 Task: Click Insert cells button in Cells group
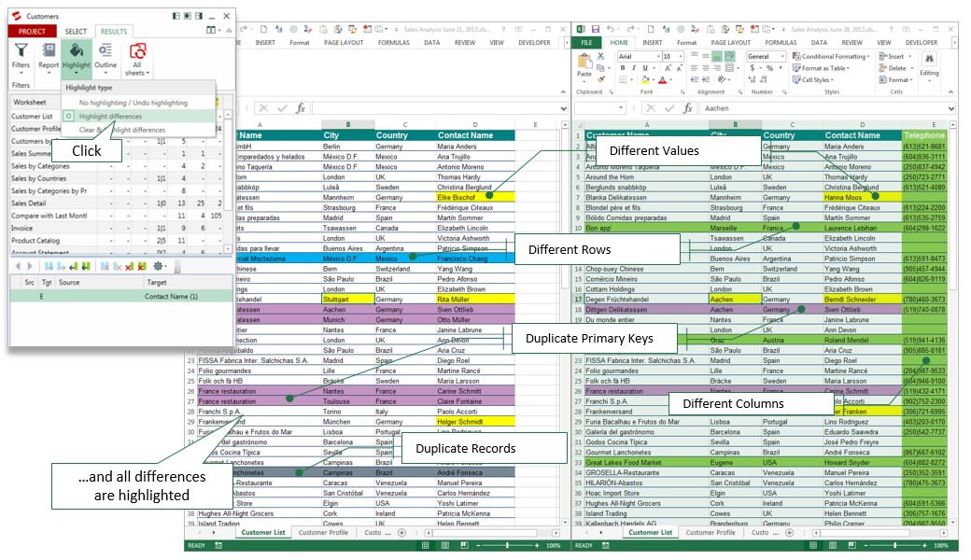coord(895,56)
